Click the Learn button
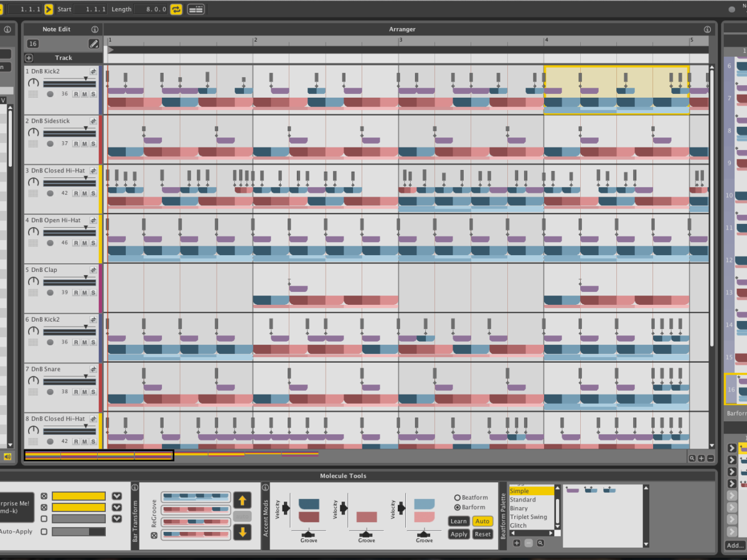747x560 pixels. click(x=458, y=521)
